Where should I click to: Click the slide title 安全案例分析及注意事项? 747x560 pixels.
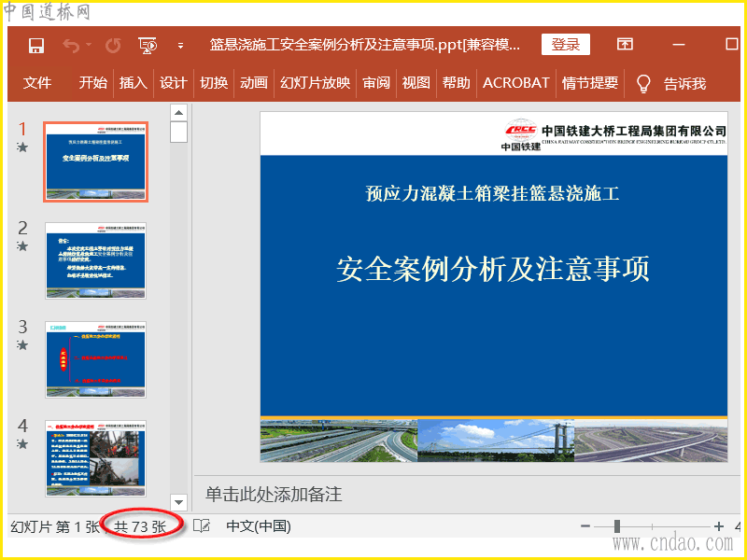coord(493,269)
